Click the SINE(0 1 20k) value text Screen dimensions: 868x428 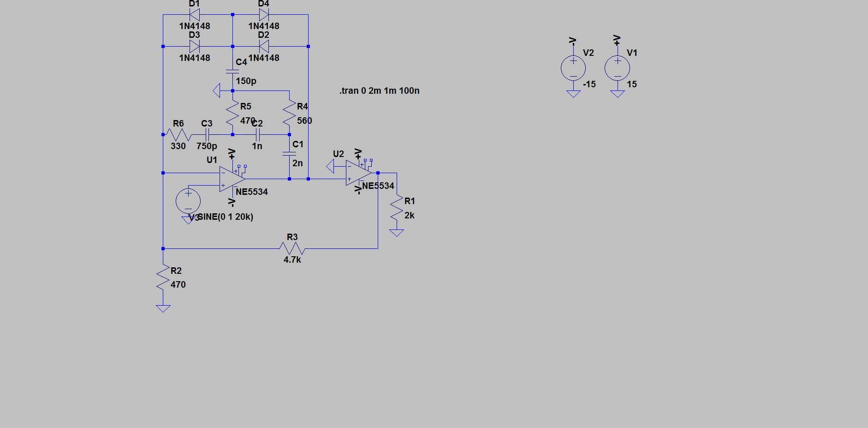tap(226, 217)
